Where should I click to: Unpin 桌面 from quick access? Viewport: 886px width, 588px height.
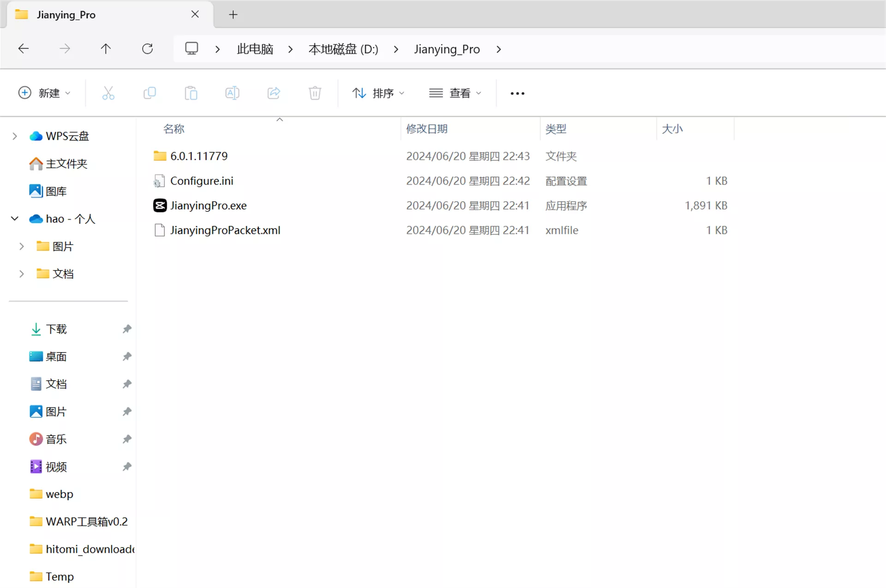click(127, 356)
